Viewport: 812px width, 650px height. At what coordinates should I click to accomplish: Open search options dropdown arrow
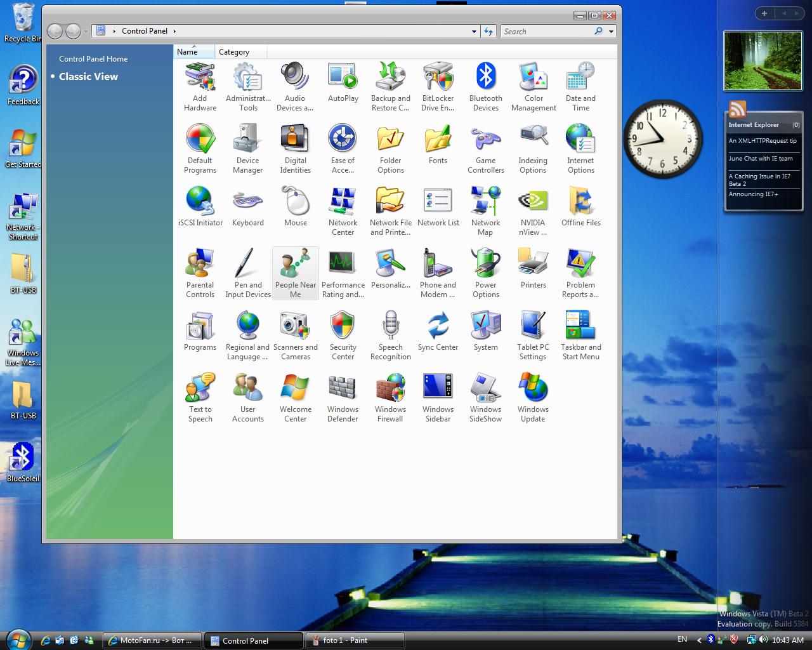tap(612, 31)
